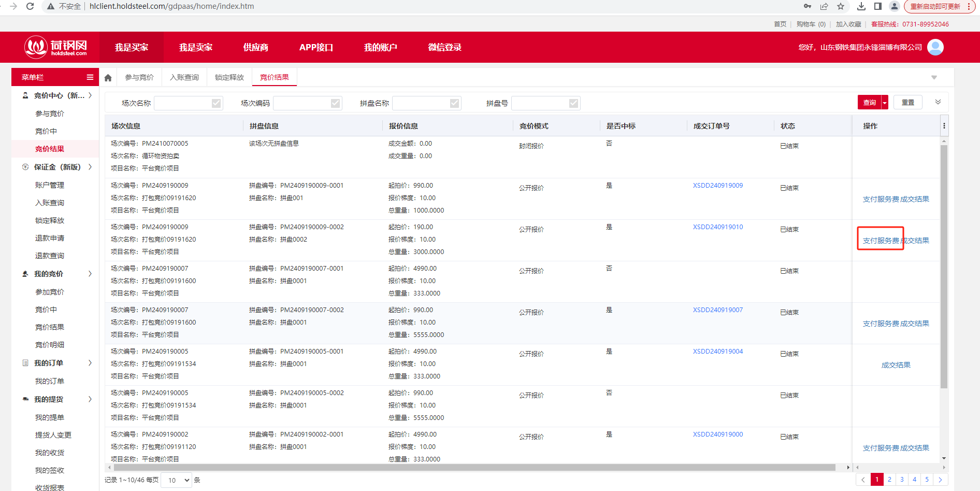Viewport: 980px width, 491px height.
Task: Switch to the 参与竞价 tab
Action: click(x=139, y=77)
